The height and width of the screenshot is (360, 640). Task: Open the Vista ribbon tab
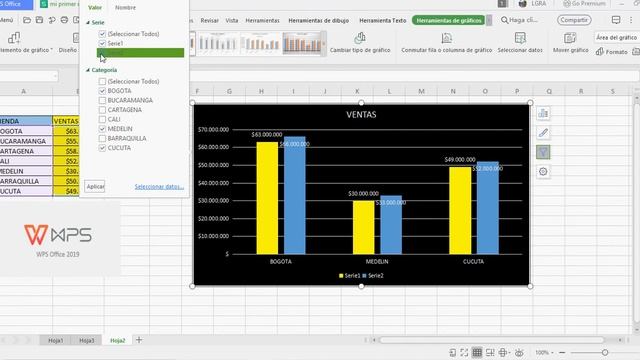(x=232, y=20)
